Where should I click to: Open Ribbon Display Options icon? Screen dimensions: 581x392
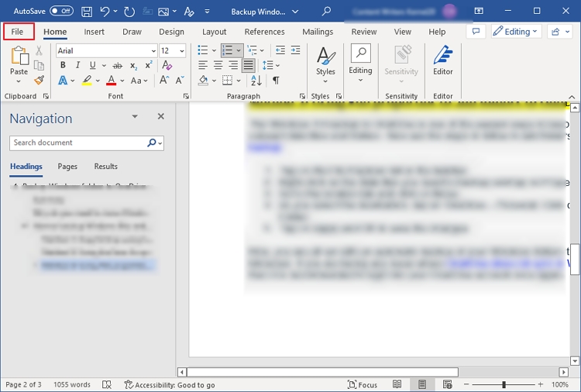[x=479, y=11]
